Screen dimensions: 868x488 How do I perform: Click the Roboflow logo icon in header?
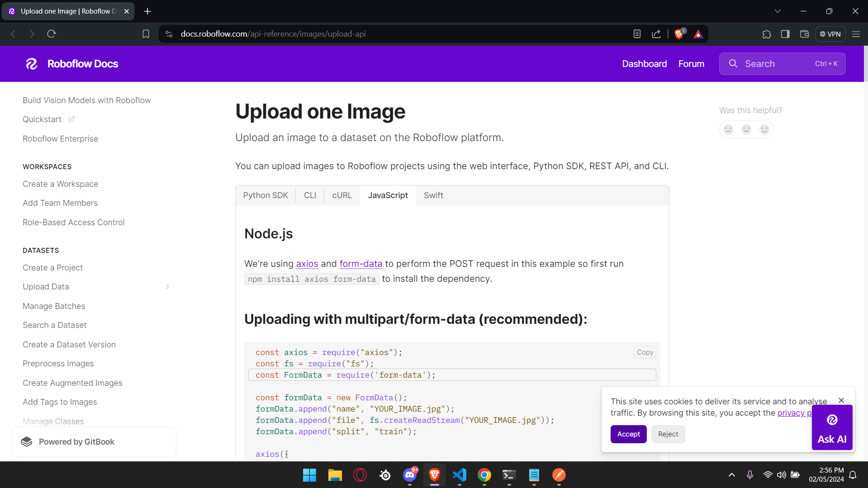coord(32,64)
